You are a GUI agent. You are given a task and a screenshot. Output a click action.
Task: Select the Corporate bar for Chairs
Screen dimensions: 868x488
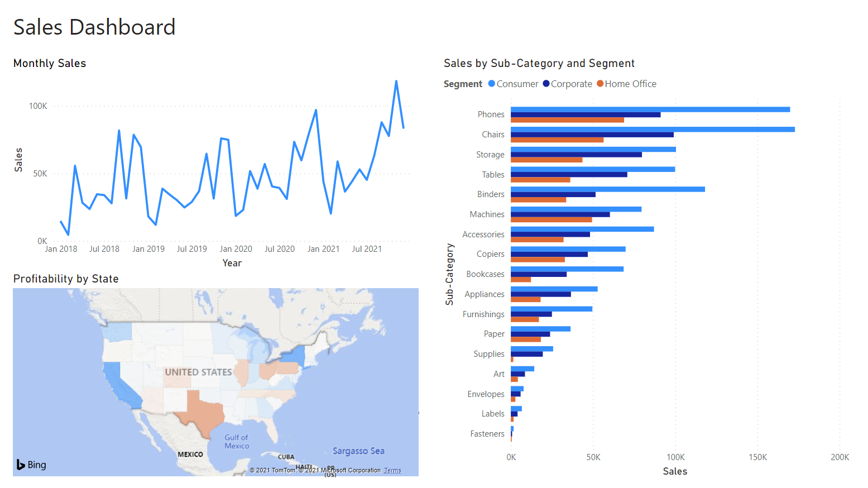(592, 135)
